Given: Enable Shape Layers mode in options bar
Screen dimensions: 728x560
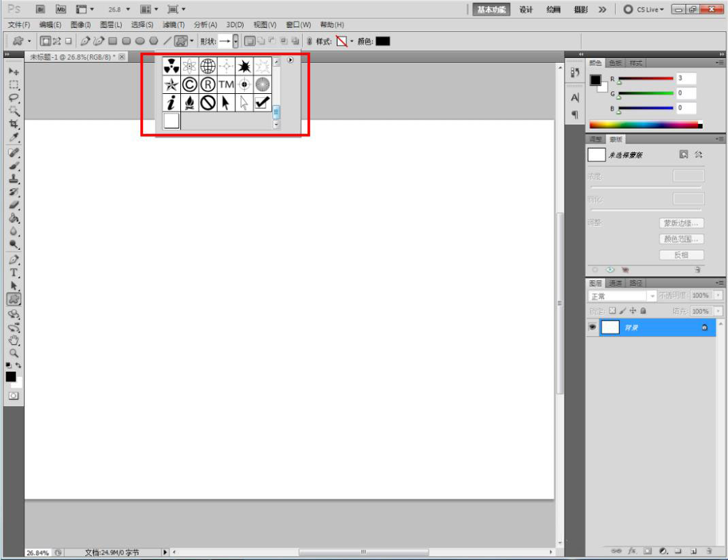Looking at the screenshot, I should coord(46,41).
